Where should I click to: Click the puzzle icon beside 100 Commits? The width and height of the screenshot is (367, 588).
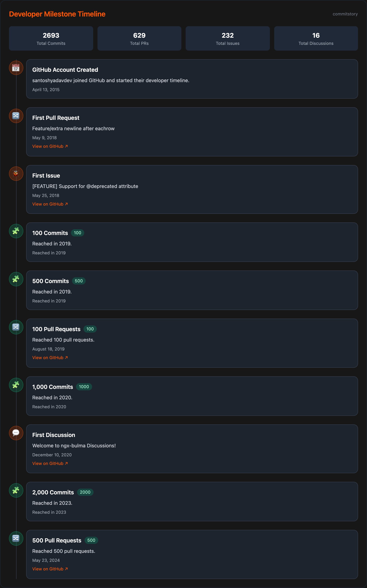[x=16, y=231]
